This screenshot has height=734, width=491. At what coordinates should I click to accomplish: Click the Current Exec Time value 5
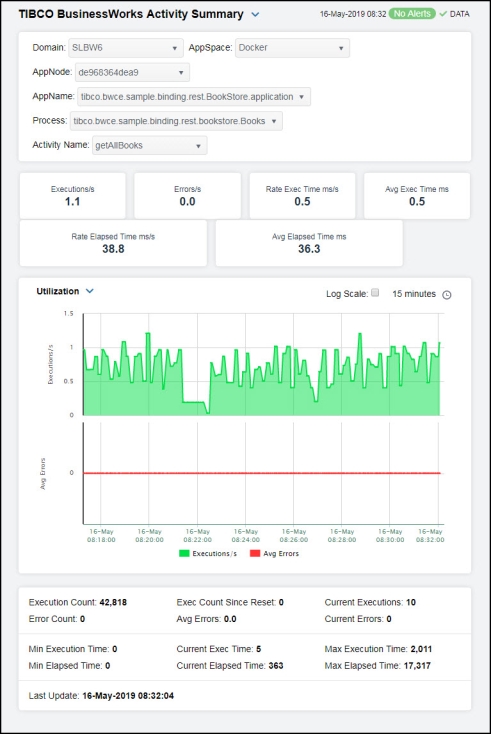(x=258, y=649)
